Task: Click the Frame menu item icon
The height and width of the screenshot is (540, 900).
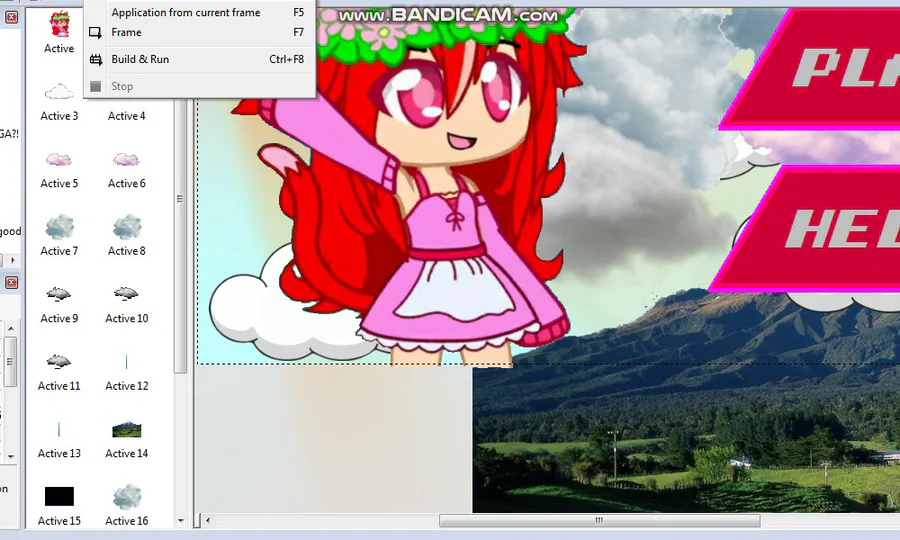Action: click(96, 33)
